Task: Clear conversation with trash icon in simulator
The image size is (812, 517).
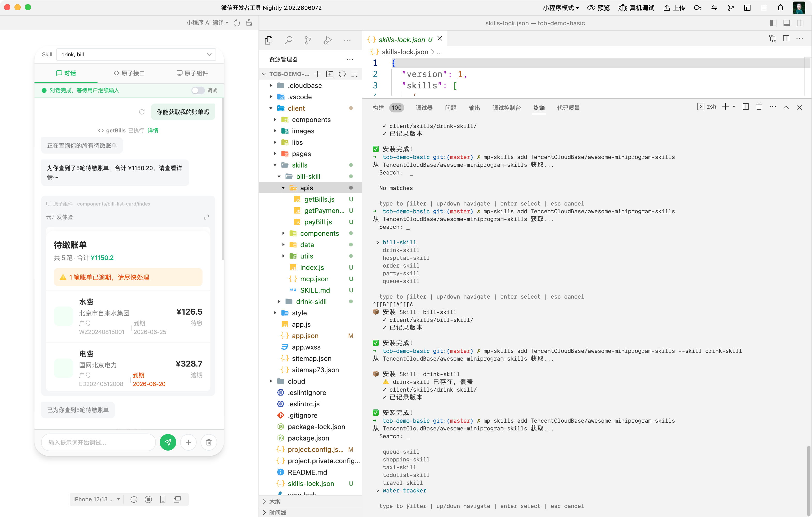Action: click(x=209, y=442)
